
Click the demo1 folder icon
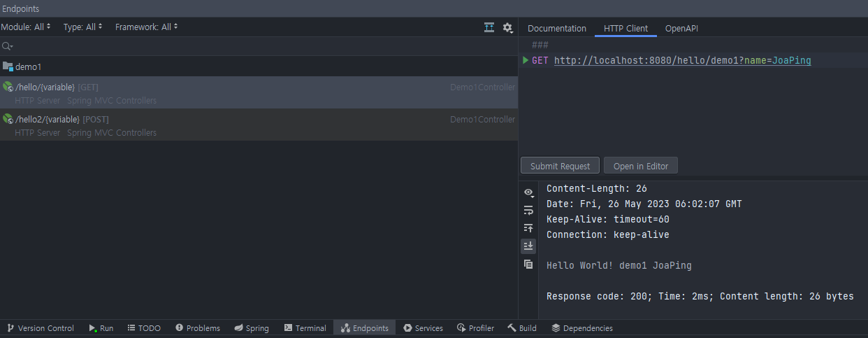pyautogui.click(x=8, y=66)
